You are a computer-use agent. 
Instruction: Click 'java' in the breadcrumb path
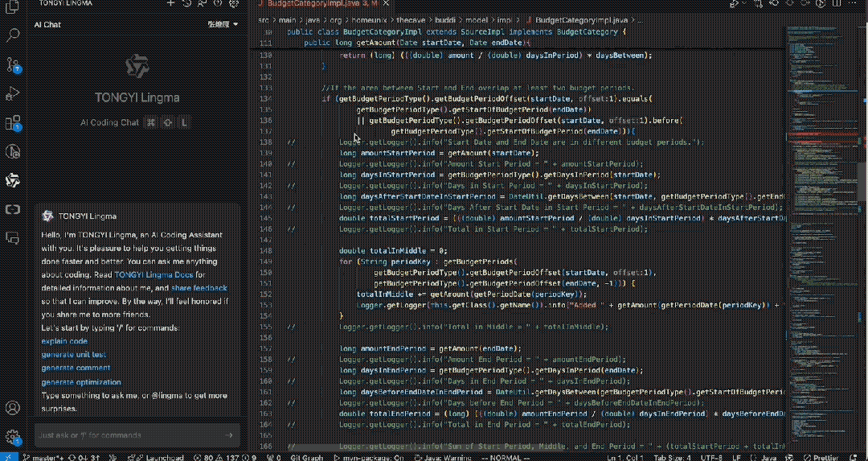coord(314,19)
